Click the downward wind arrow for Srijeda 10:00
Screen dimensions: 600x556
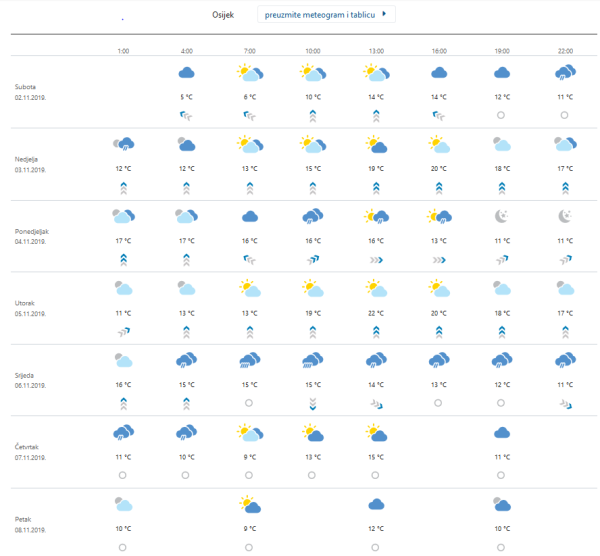313,403
